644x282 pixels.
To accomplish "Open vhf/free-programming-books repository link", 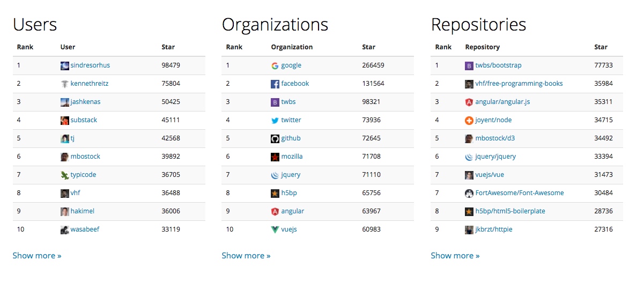I will click(x=519, y=84).
